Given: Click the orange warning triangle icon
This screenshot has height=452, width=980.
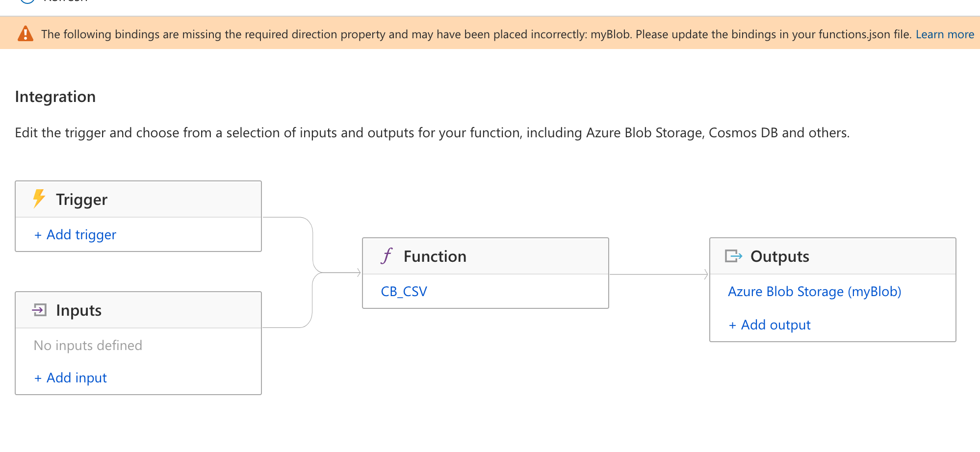Looking at the screenshot, I should click(26, 34).
